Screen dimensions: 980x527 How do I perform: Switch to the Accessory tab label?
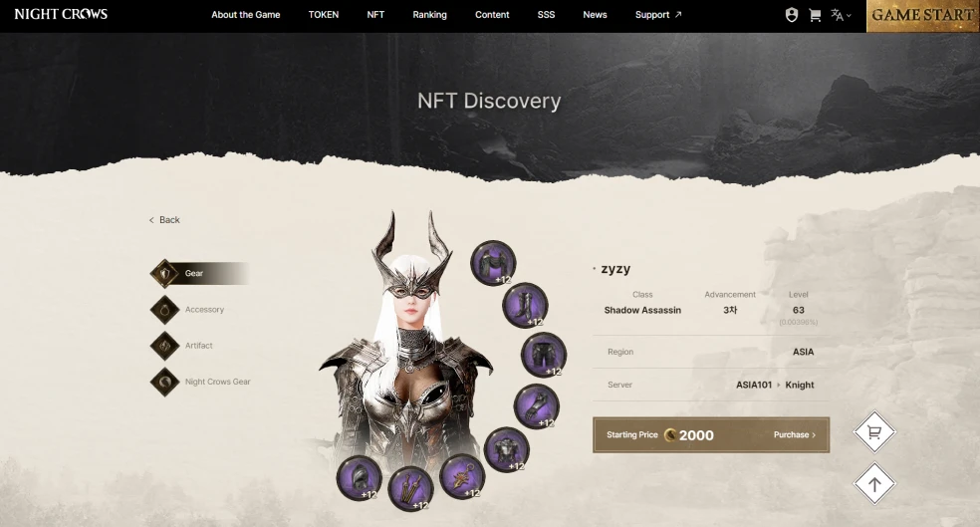204,310
